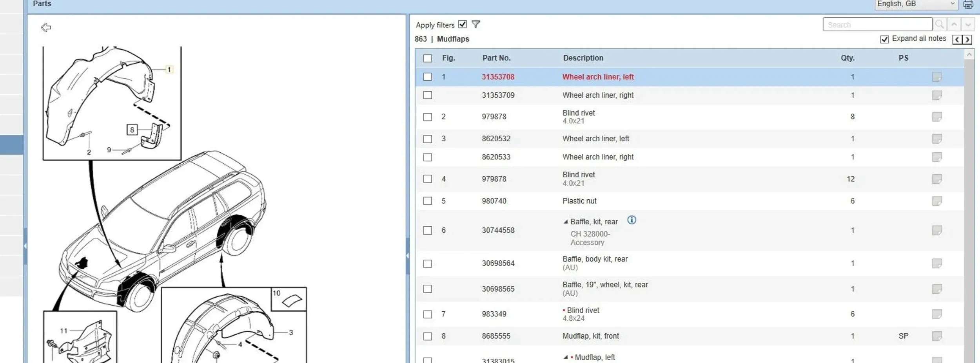980x363 pixels.
Task: Open note icon for Wheel arch liner, left 31353708
Action: click(x=936, y=77)
